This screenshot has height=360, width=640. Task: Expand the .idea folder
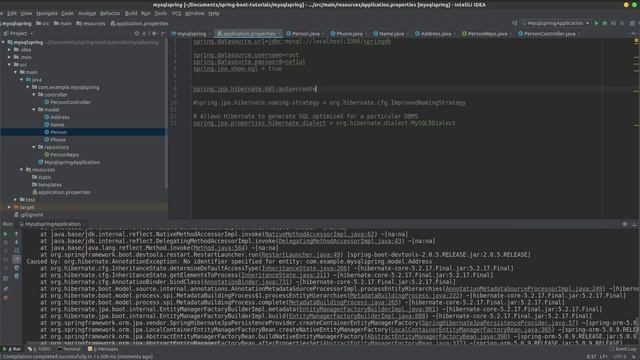(x=9, y=50)
